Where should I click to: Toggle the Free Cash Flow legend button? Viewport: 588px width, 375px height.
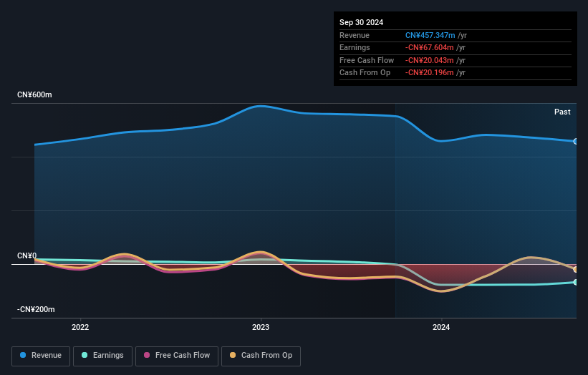pos(177,356)
